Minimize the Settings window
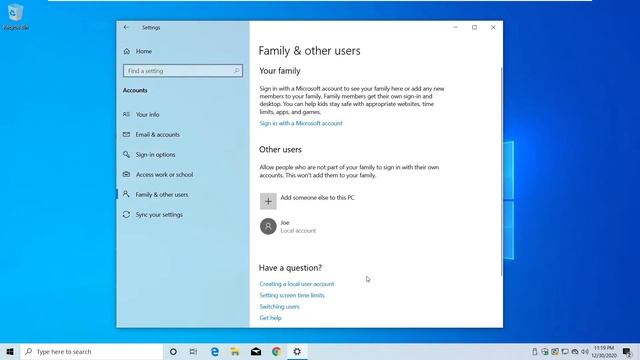The width and height of the screenshot is (640, 360). click(x=456, y=27)
